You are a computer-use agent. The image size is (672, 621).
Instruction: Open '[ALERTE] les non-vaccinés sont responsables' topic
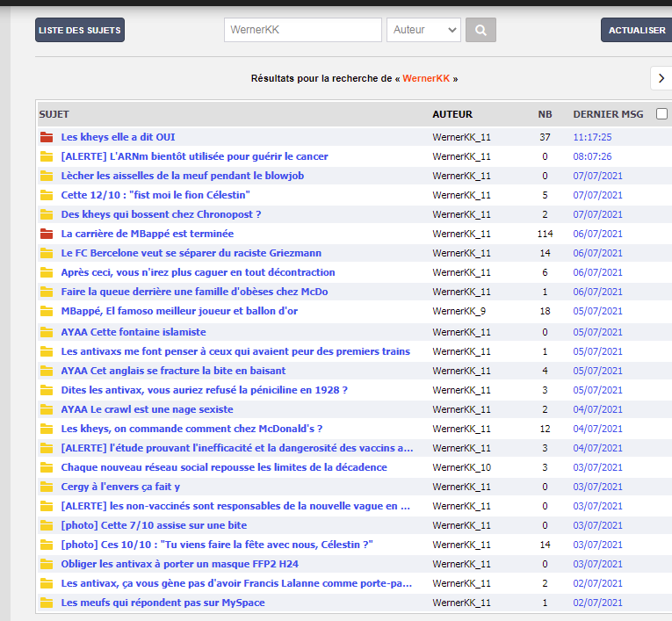235,506
